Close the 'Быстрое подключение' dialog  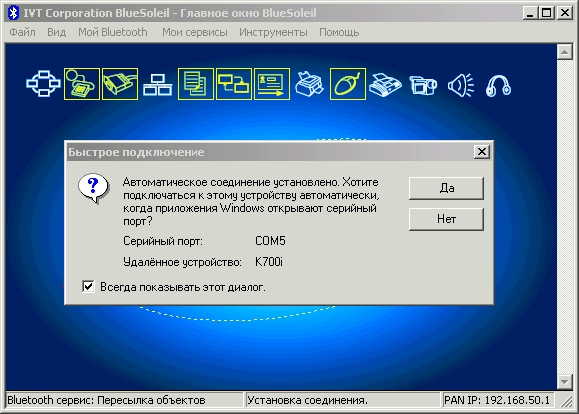(482, 152)
